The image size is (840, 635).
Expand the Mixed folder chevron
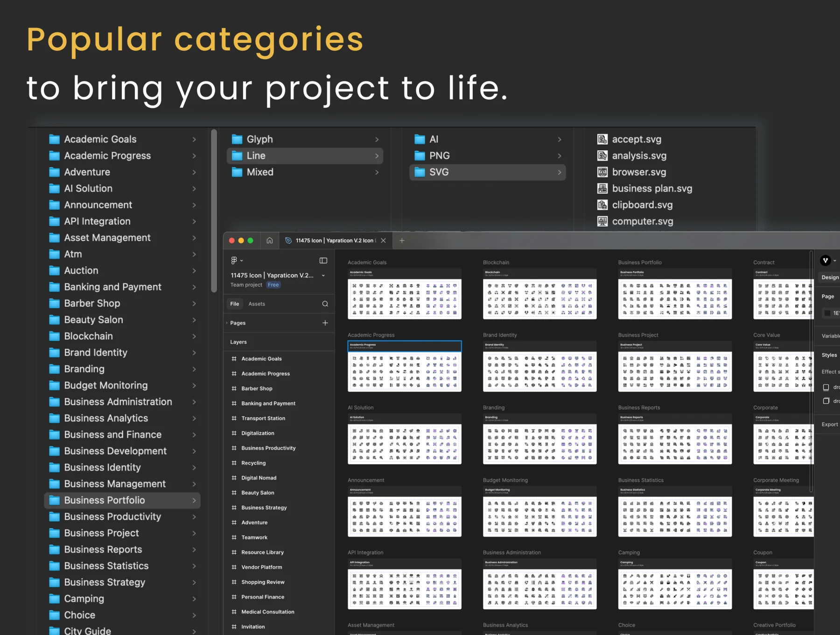(x=377, y=172)
